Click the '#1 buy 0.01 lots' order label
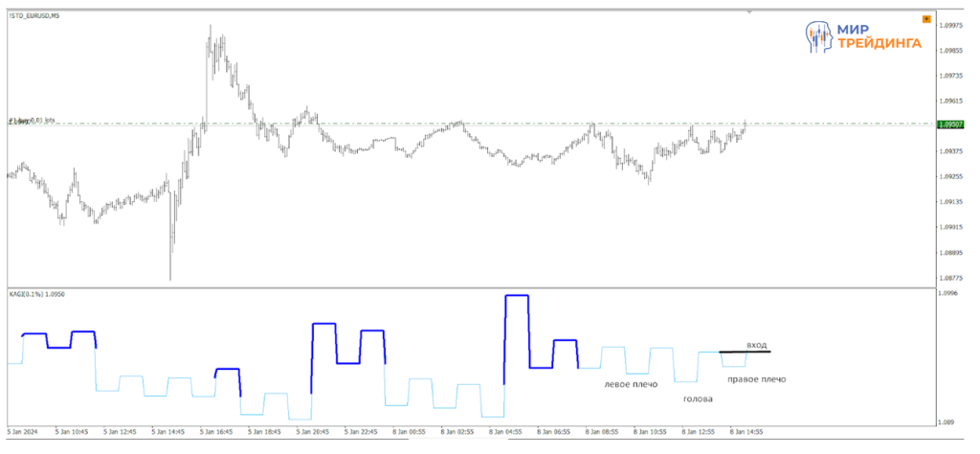Screen dimensions: 980x454 point(33,121)
